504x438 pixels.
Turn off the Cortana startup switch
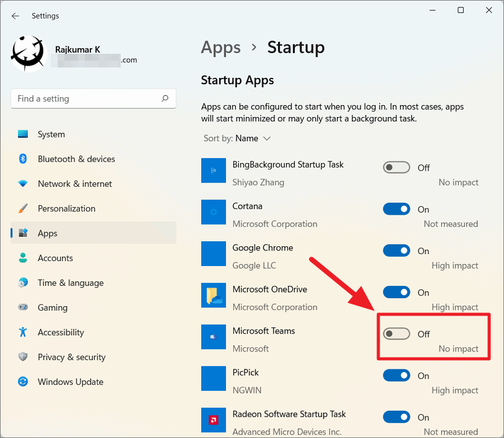point(396,208)
